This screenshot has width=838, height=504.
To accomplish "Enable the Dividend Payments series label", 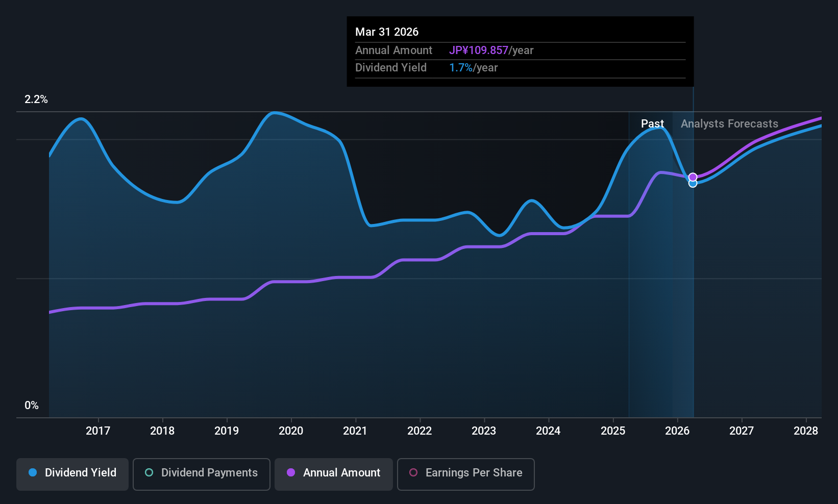I will tap(209, 473).
